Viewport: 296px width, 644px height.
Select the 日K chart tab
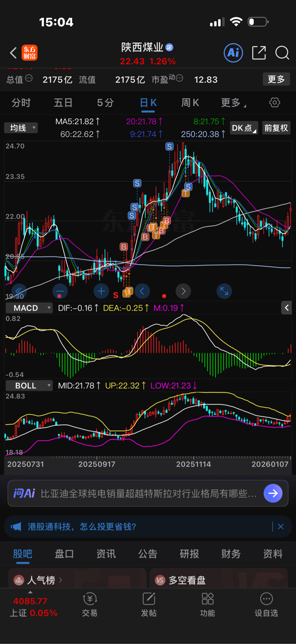[x=148, y=103]
